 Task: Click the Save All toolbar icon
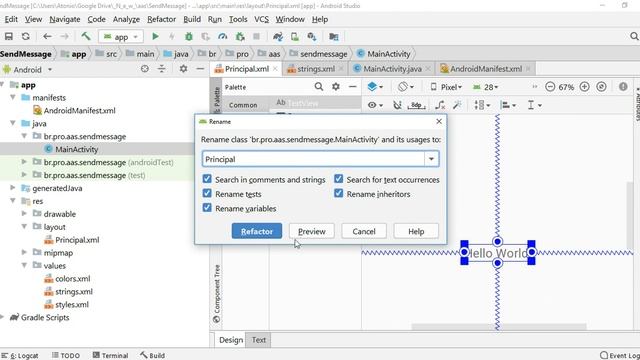(x=9, y=36)
